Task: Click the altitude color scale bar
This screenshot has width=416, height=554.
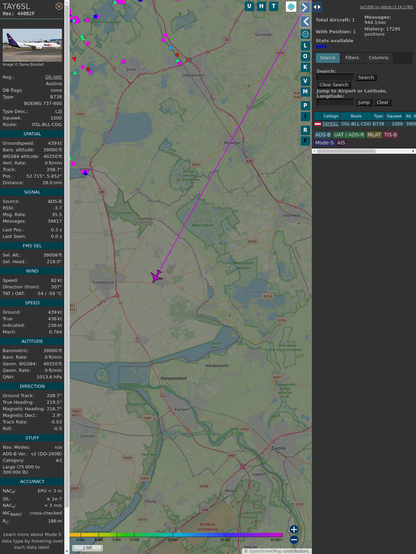Action: coord(176,535)
